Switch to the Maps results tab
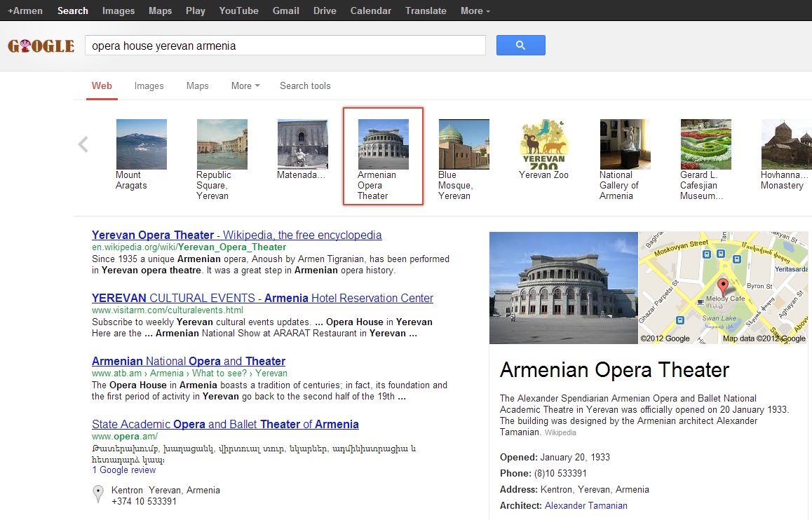The width and height of the screenshot is (812, 520). point(197,86)
